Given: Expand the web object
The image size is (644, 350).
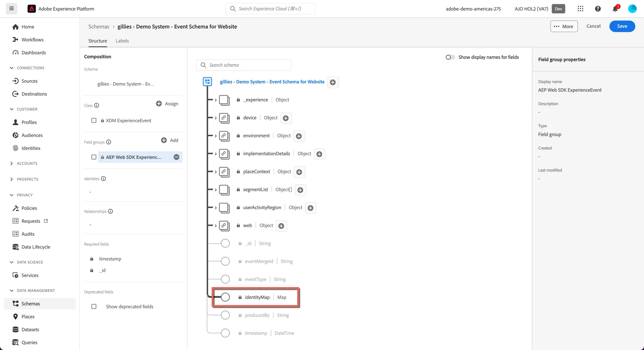Looking at the screenshot, I should click(216, 226).
